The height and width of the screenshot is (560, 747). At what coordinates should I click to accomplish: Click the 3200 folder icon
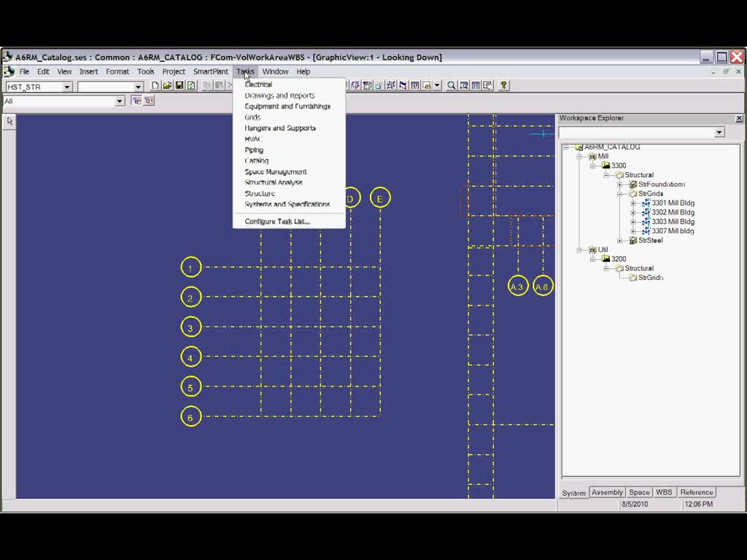point(606,259)
